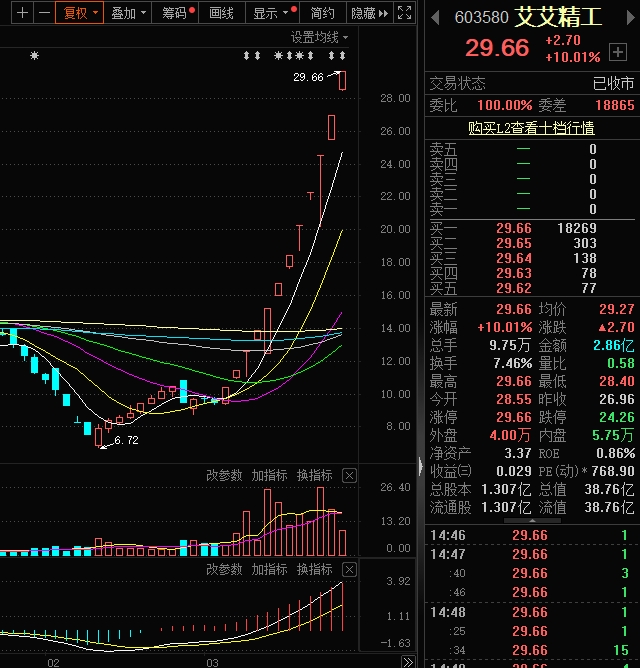
Task: Click the minus zoom-out chart button
Action: [x=43, y=13]
